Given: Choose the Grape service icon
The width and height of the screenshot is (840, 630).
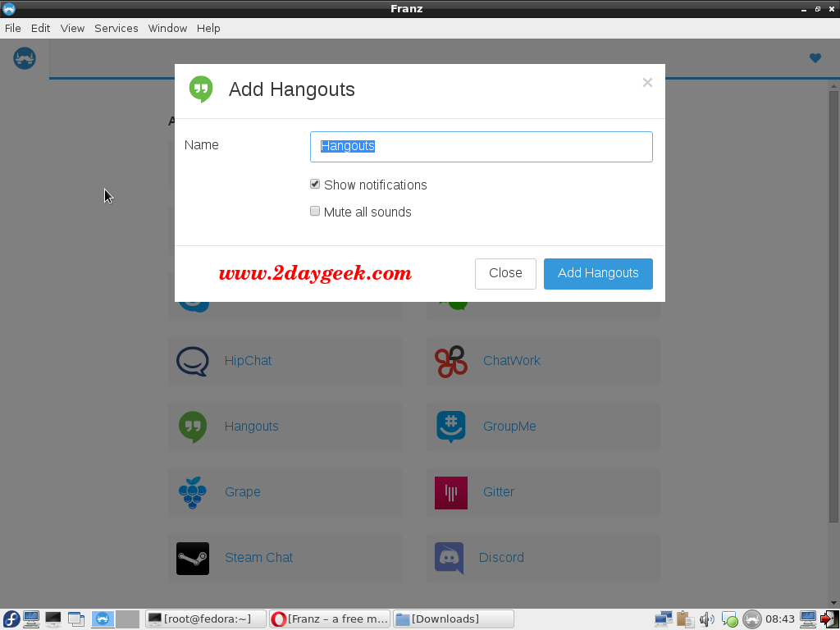Looking at the screenshot, I should click(x=192, y=492).
